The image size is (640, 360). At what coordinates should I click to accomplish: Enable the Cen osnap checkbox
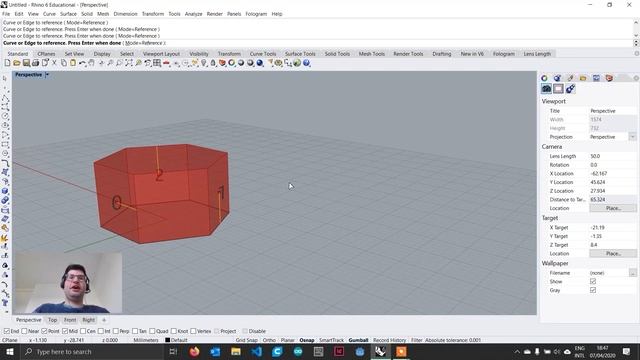pos(83,331)
